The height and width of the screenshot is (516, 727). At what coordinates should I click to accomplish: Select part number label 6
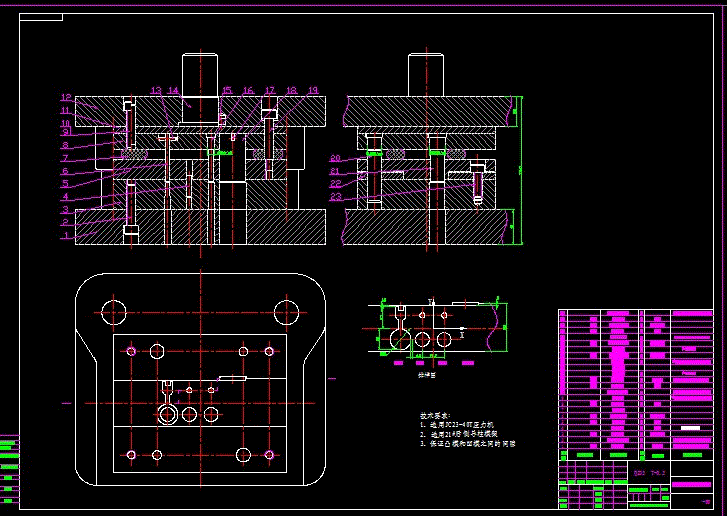[66, 171]
